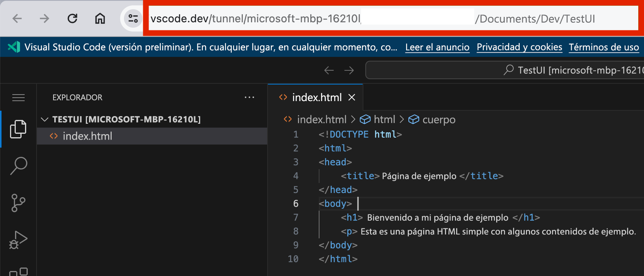This screenshot has width=644, height=276.
Task: Open the Leer el anuncio link
Action: pos(437,47)
